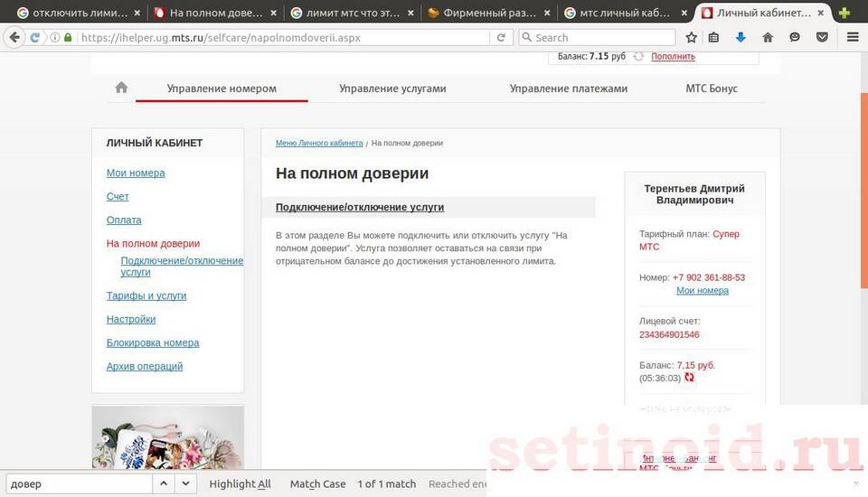
Task: Bookmark this page with star icon
Action: coord(691,37)
